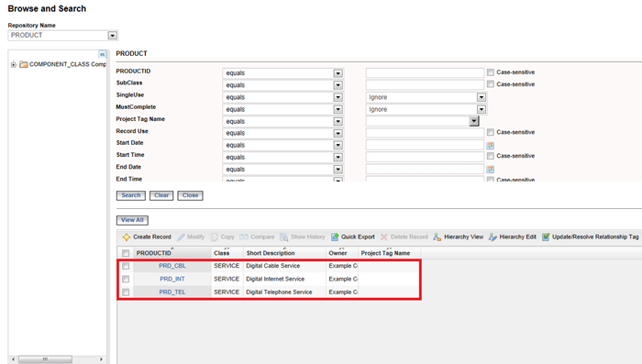
Task: Open the Record Use operator dropdown
Action: (338, 134)
